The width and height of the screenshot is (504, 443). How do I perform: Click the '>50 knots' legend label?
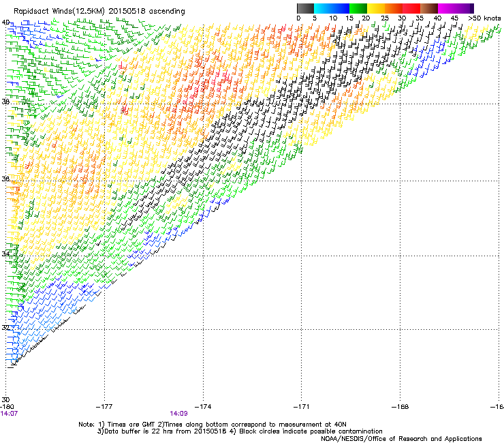(x=484, y=18)
